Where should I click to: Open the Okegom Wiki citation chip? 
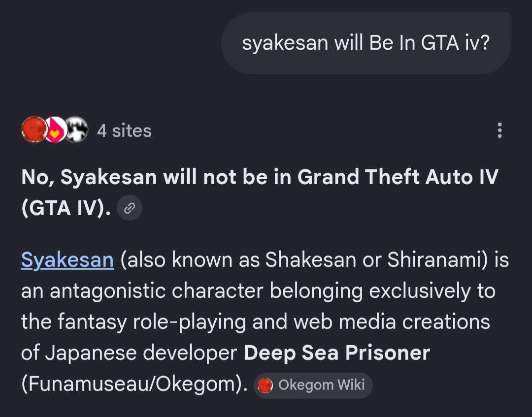313,385
